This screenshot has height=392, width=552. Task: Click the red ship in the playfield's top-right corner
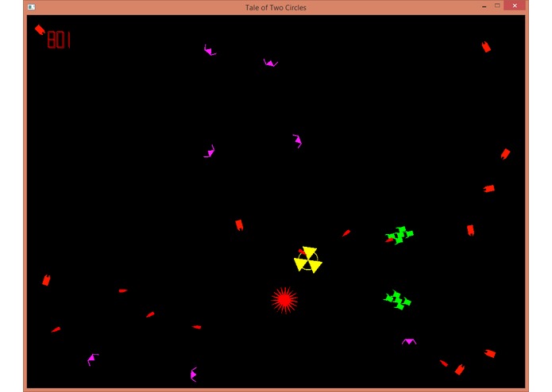486,47
